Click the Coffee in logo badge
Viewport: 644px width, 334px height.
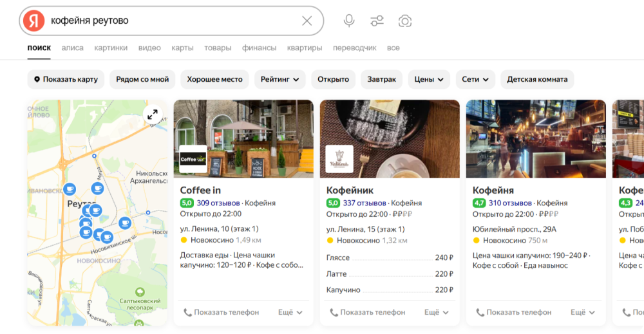point(193,159)
